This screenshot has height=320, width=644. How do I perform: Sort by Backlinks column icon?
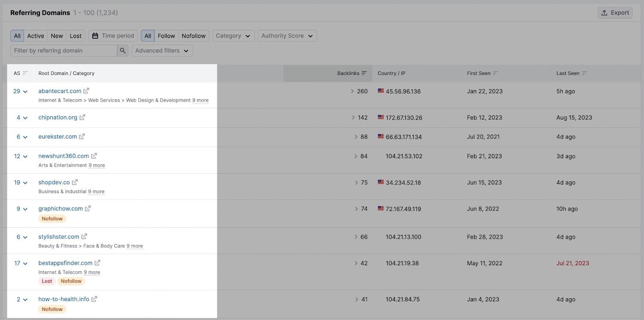[364, 73]
